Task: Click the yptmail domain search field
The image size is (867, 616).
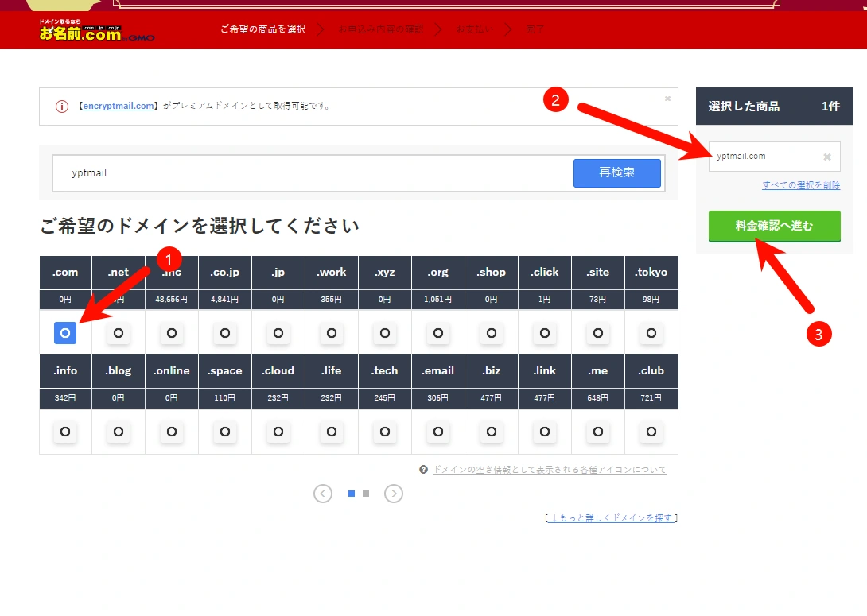Action: (x=313, y=173)
